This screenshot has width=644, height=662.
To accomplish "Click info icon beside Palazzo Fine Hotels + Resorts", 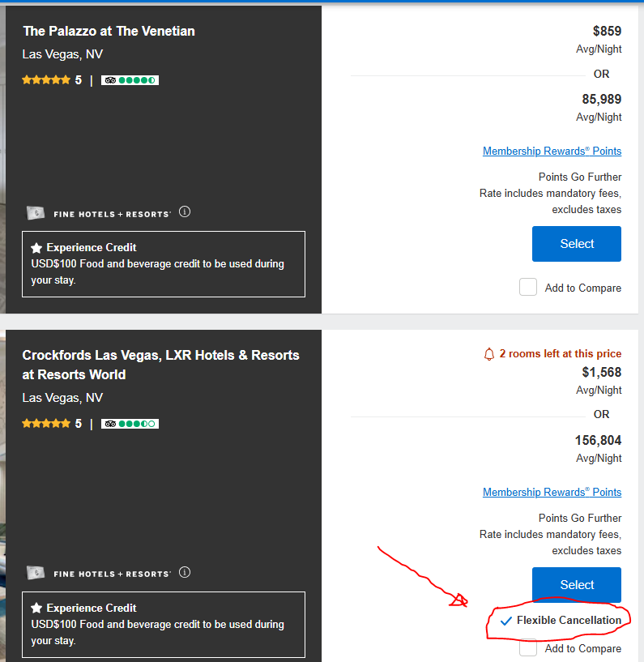I will coord(185,212).
